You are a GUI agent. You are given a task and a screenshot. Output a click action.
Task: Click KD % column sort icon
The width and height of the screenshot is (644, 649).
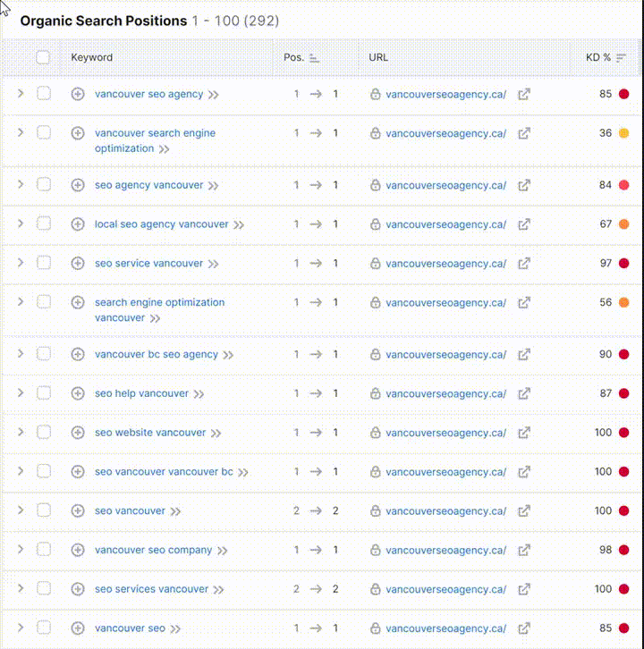click(x=621, y=58)
